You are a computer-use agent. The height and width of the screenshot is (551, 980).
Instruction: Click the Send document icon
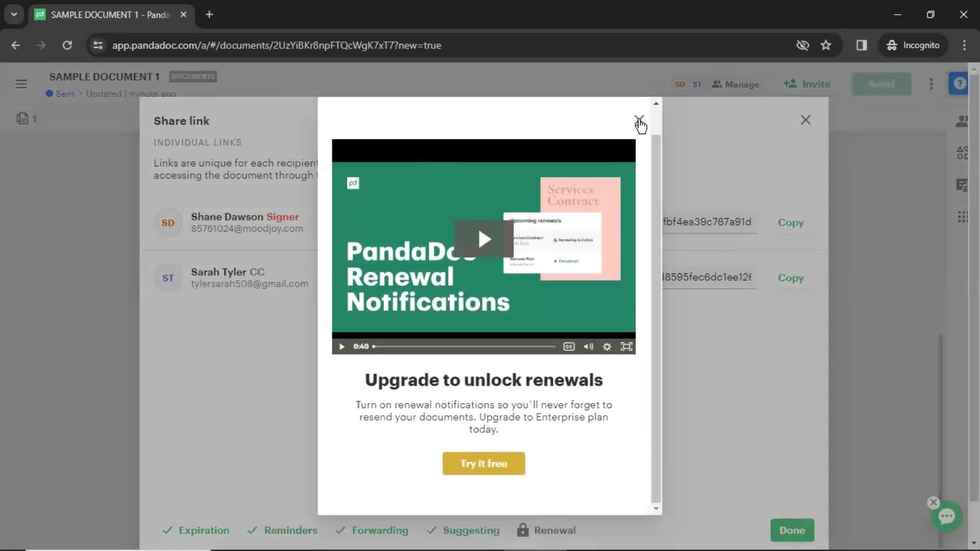(881, 84)
